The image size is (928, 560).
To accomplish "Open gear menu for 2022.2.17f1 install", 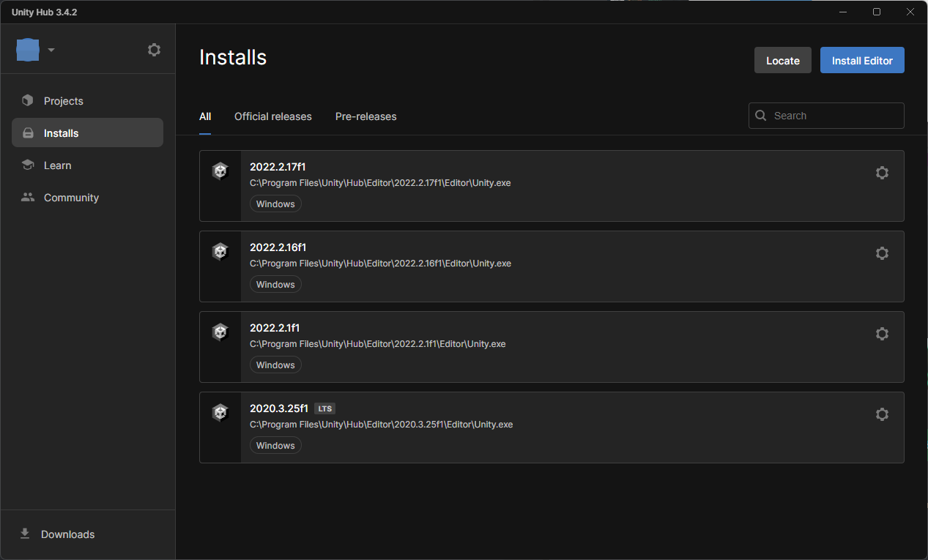I will click(882, 173).
